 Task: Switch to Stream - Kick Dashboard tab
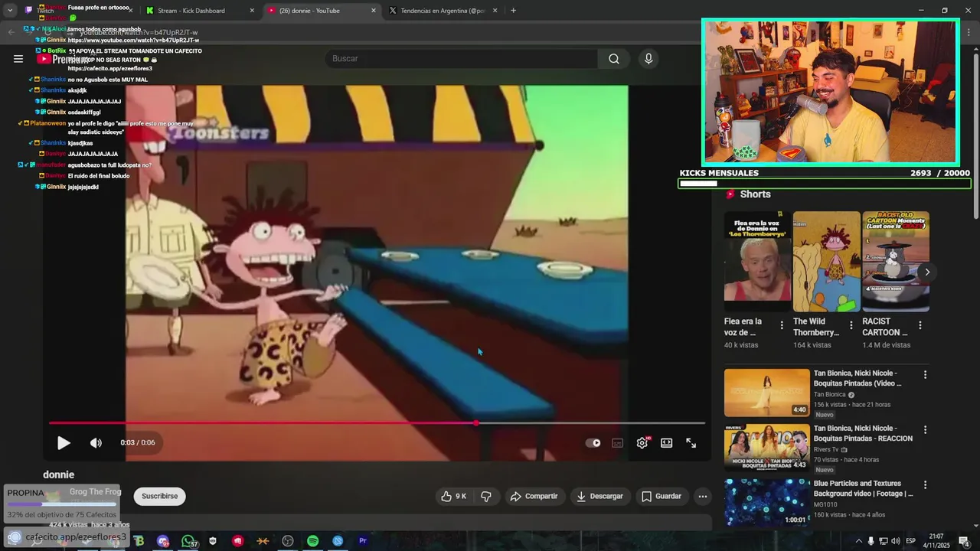click(x=201, y=10)
